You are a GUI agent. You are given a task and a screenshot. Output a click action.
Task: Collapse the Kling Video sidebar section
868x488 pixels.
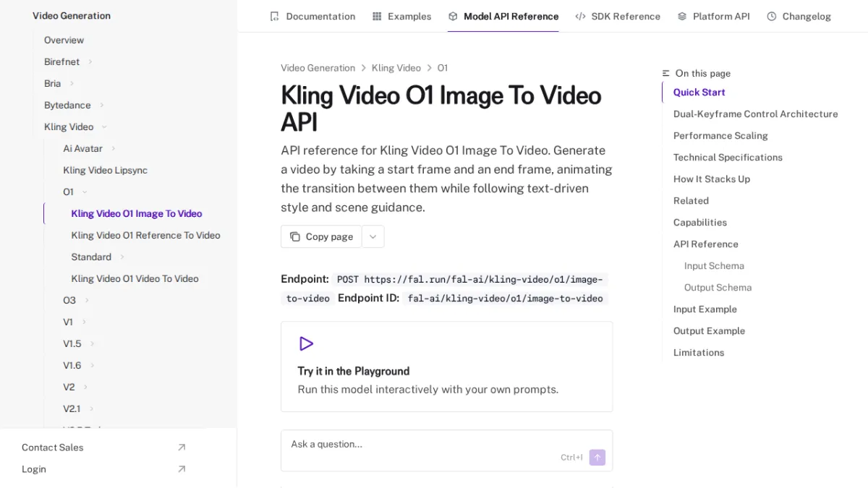coord(103,127)
